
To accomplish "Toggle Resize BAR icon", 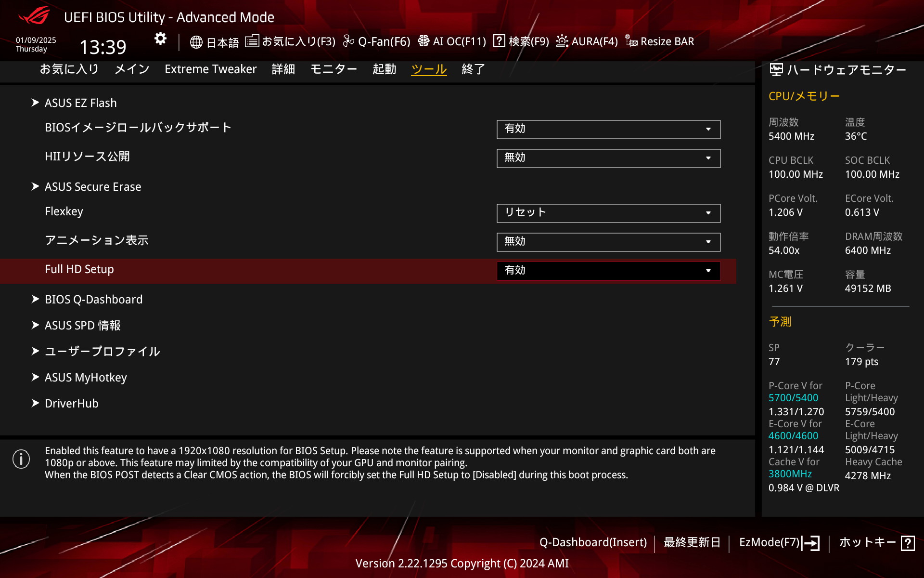I will click(x=631, y=41).
